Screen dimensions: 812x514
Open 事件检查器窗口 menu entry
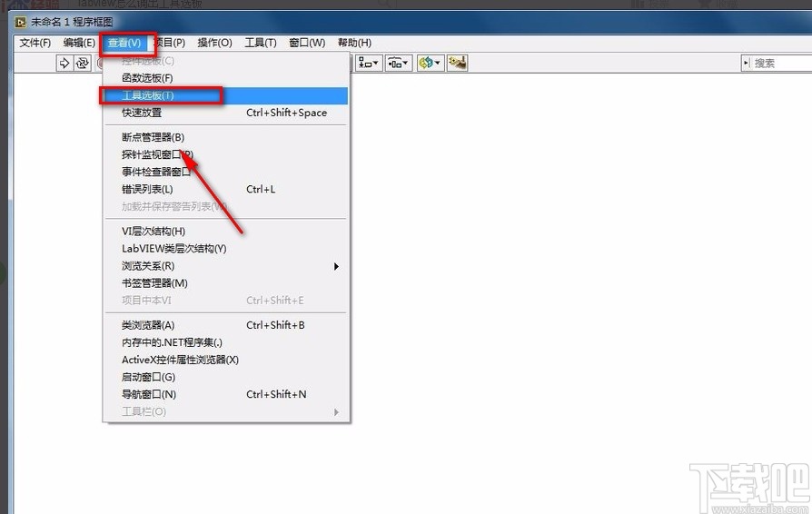pyautogui.click(x=226, y=172)
